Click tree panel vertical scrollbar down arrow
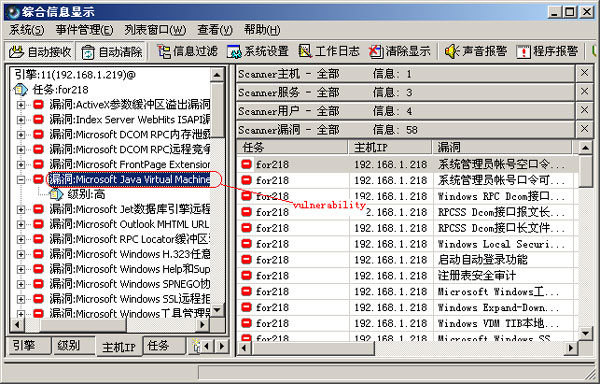The image size is (600, 384). point(217,310)
